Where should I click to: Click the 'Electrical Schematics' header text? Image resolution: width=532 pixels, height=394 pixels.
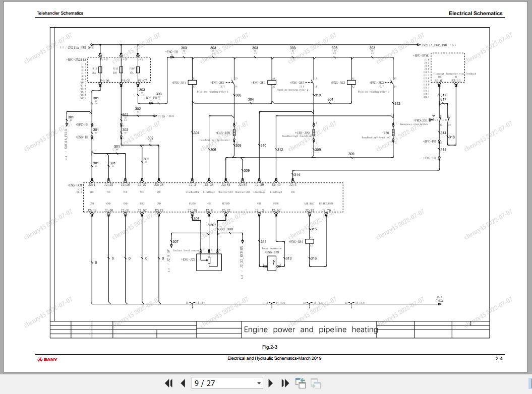coord(476,13)
